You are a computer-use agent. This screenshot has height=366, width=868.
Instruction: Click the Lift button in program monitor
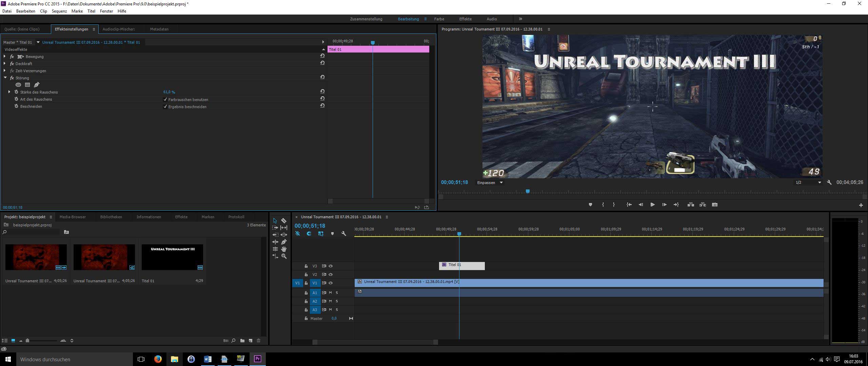coord(690,205)
